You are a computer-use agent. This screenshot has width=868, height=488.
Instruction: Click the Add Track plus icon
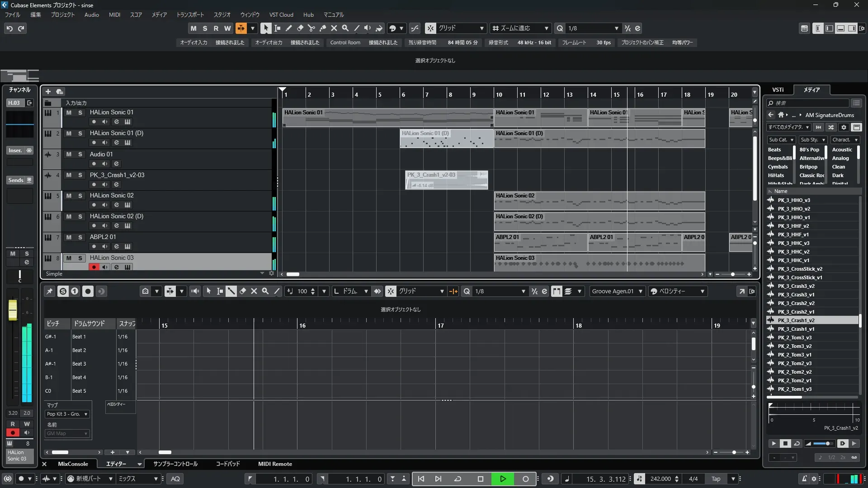48,91
